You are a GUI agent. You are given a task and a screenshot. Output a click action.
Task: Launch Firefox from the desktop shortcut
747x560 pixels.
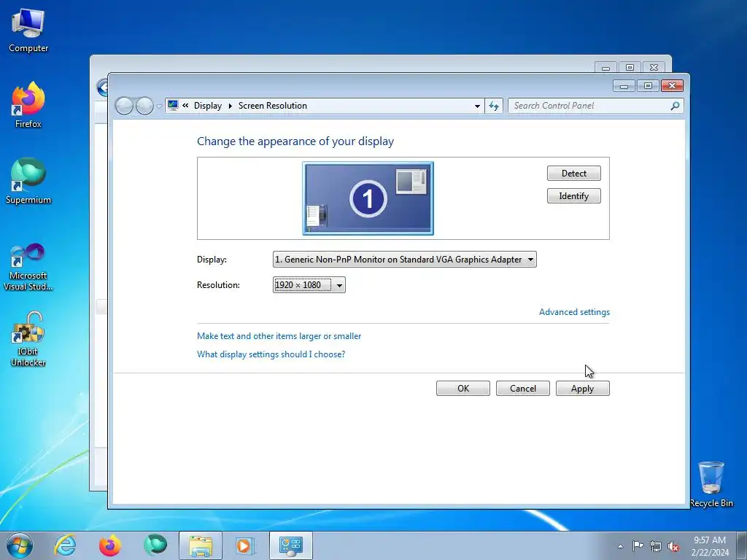point(28,105)
